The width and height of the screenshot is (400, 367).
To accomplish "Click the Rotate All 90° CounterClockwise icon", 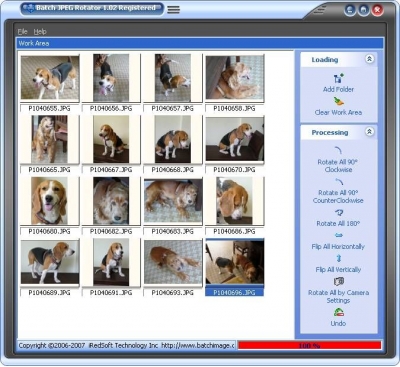I will coord(339,182).
